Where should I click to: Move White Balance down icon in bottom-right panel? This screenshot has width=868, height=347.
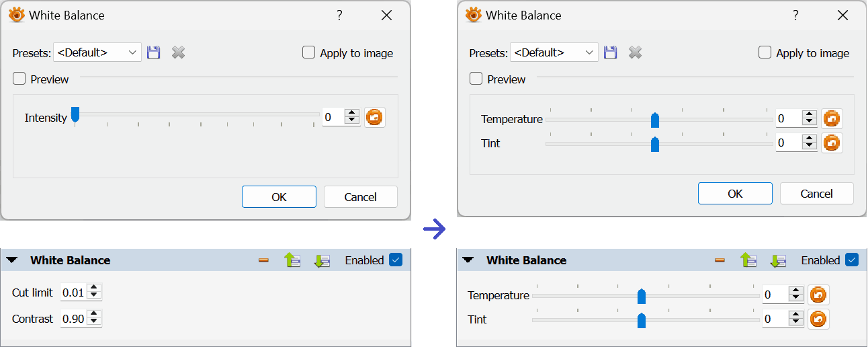(x=778, y=260)
